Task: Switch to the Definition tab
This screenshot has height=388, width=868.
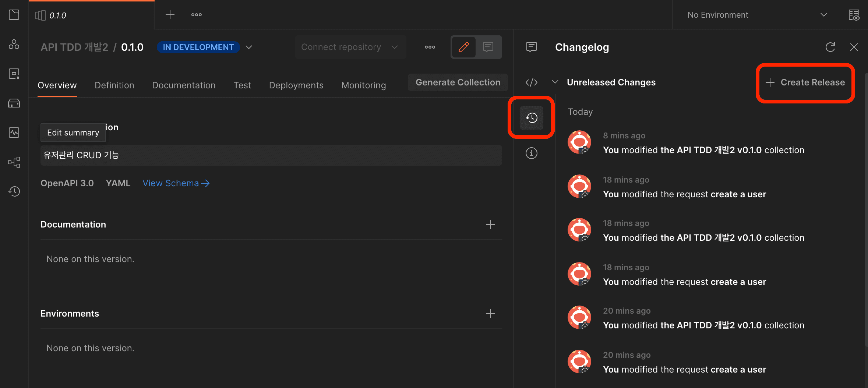Action: pyautogui.click(x=114, y=85)
